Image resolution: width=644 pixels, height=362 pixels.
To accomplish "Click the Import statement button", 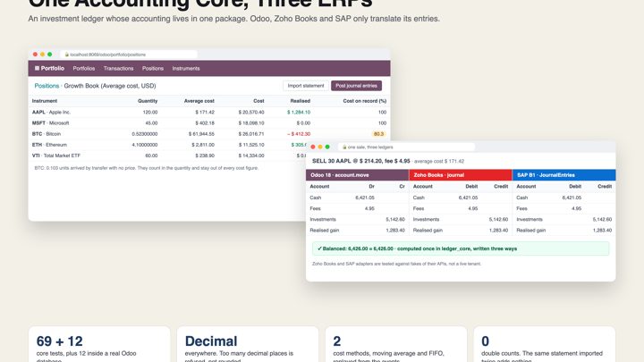I will [306, 86].
